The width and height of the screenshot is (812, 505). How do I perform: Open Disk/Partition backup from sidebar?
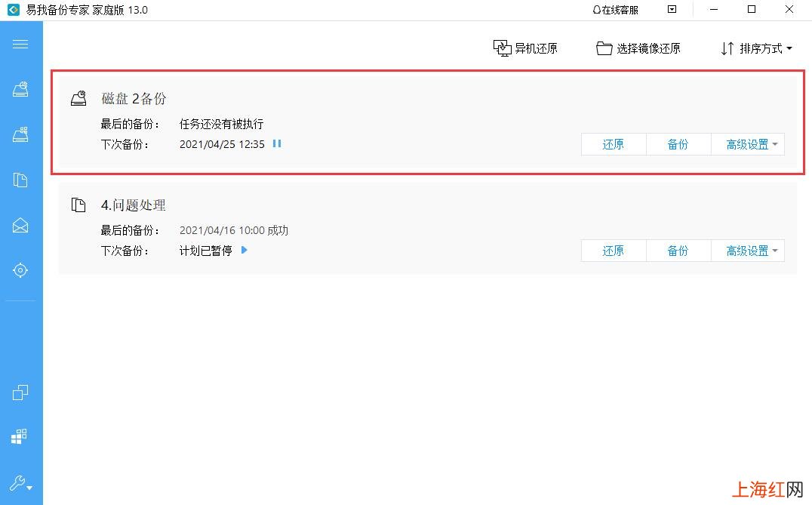(20, 89)
